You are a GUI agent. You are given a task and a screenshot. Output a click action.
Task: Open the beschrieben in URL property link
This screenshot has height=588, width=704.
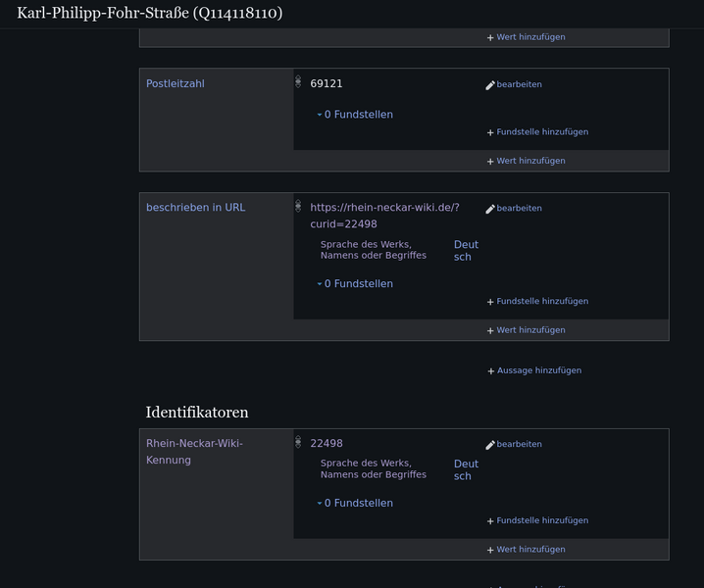coord(195,208)
